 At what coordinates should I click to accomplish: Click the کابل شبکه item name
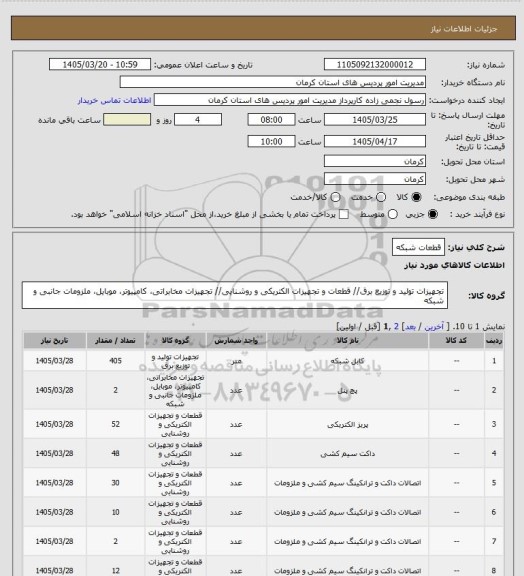[347, 361]
